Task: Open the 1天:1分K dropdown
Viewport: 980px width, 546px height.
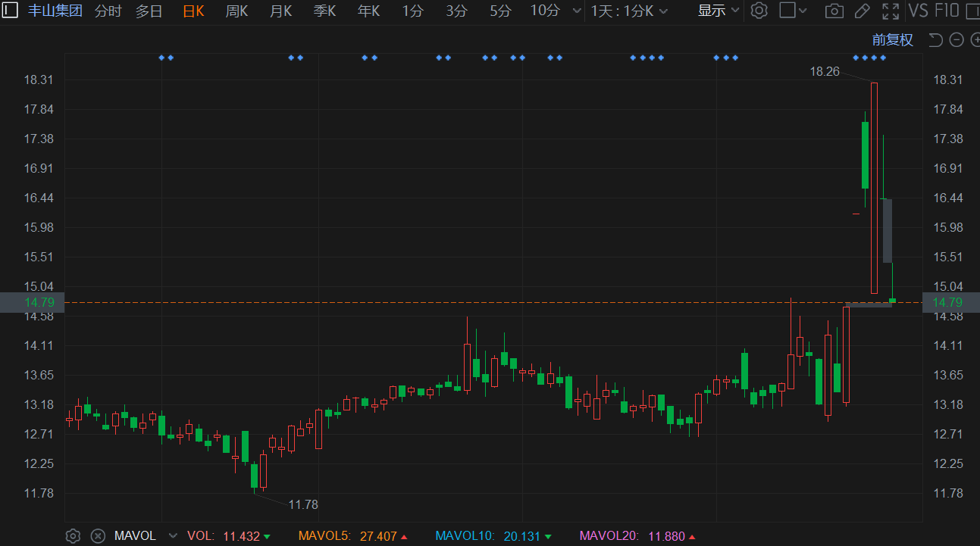Action: point(629,11)
